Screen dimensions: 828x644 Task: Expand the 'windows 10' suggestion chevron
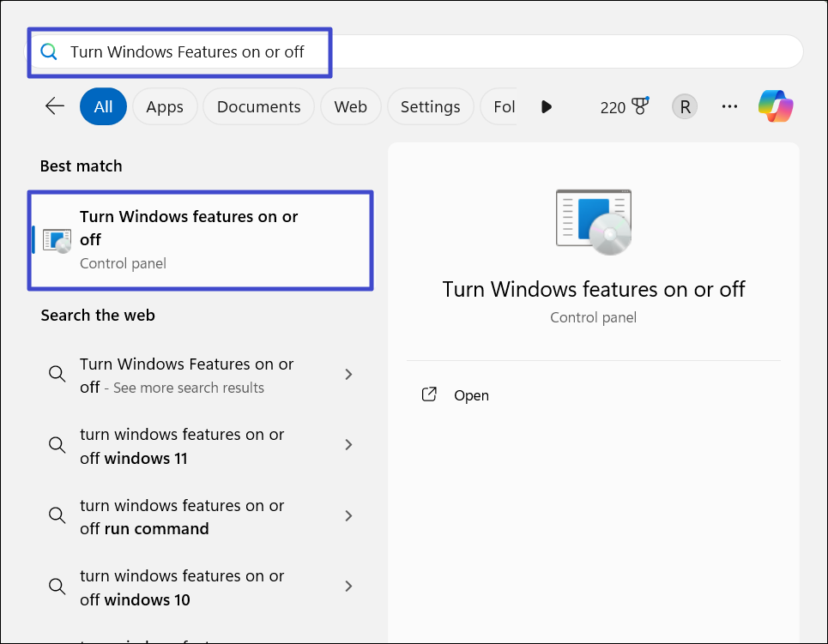click(348, 587)
